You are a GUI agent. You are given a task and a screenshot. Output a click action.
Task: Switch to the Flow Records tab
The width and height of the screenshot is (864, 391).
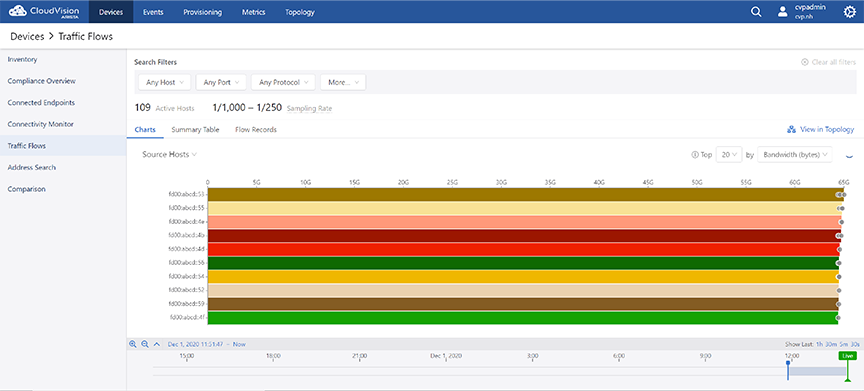256,130
